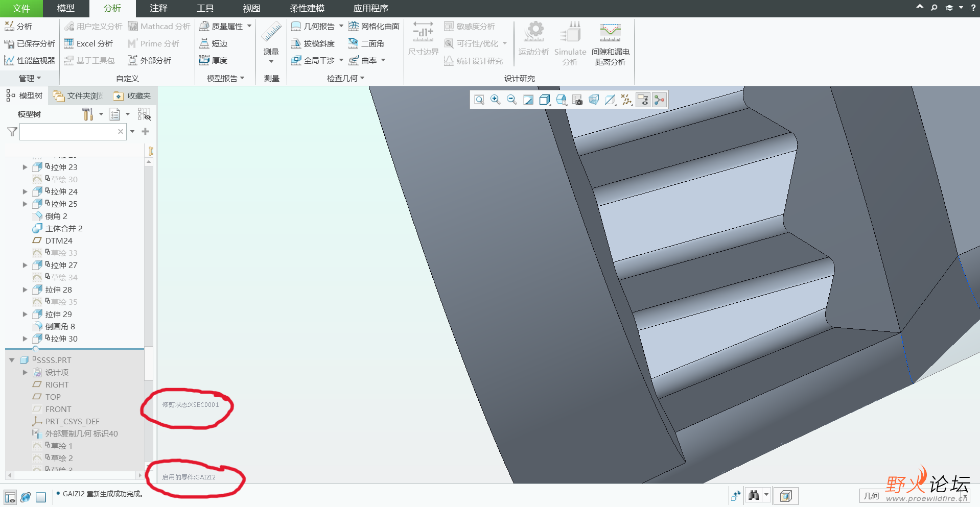The image size is (980, 507).
Task: Switch to the 文件夹浏览 navigator tab
Action: [78, 96]
